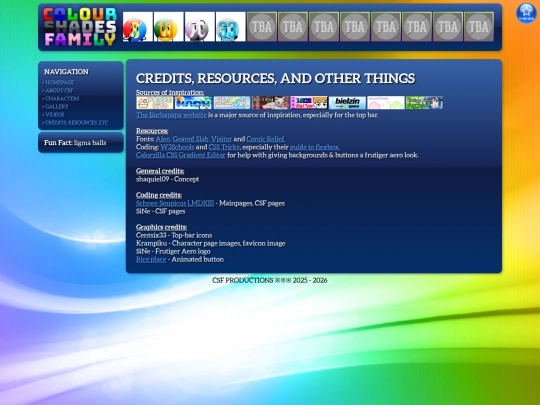Open the number 9 character icon

tap(138, 27)
